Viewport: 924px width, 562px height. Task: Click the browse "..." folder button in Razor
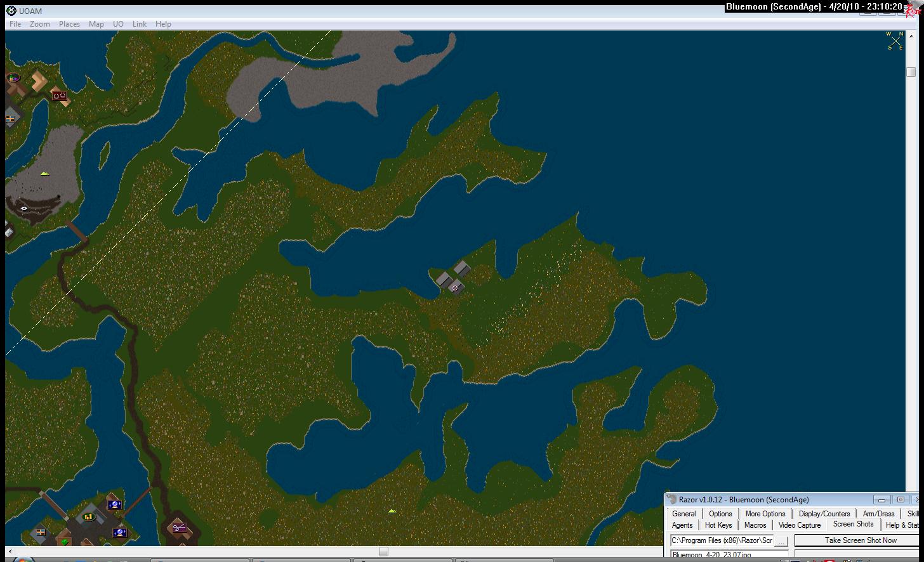[x=781, y=541]
